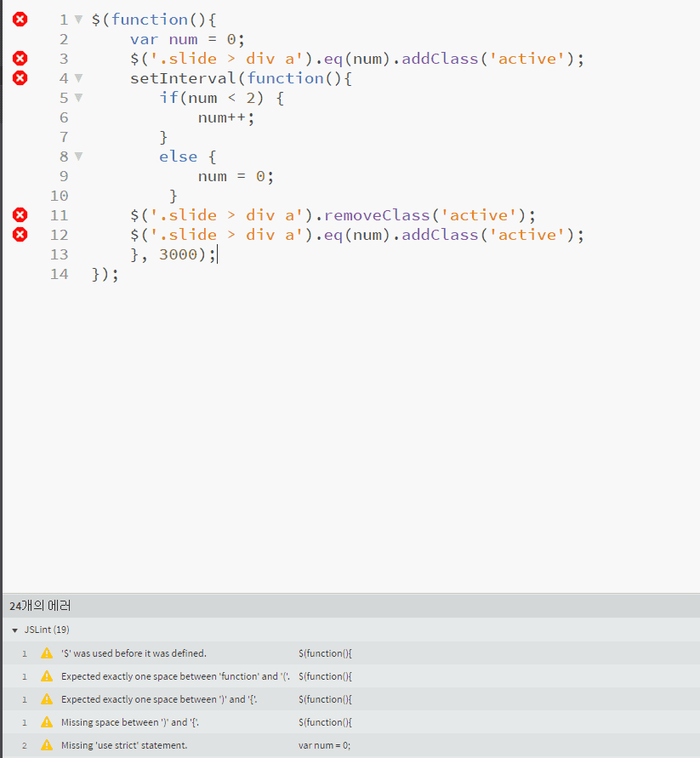Click the warning icon beside 'Missing space' message
Viewport: 700px width, 758px height.
coord(46,721)
